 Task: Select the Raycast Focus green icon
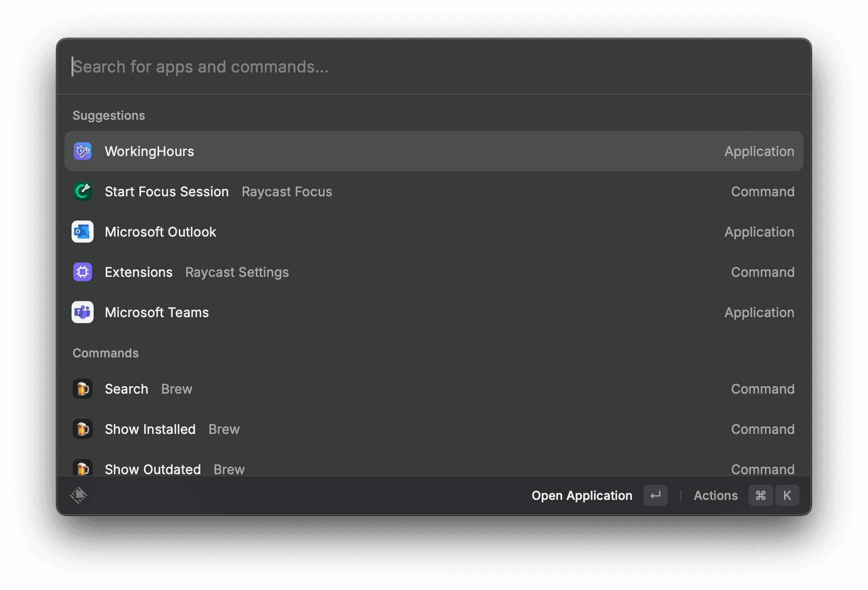(82, 191)
